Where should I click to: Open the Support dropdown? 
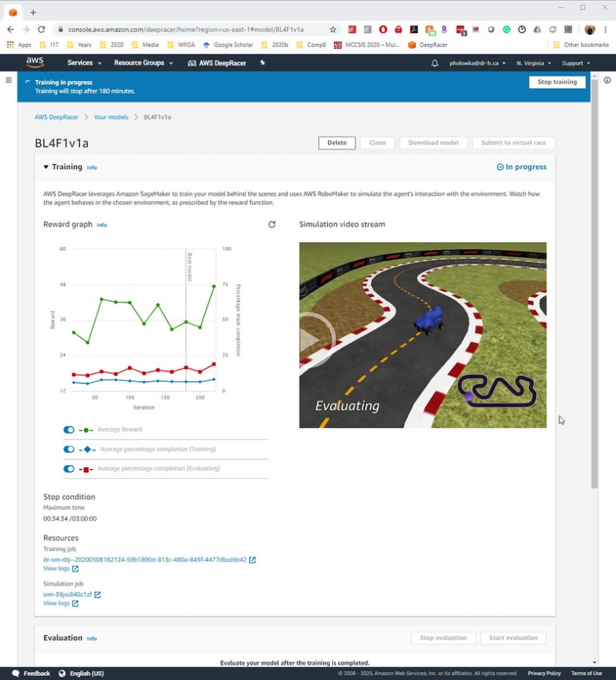576,63
